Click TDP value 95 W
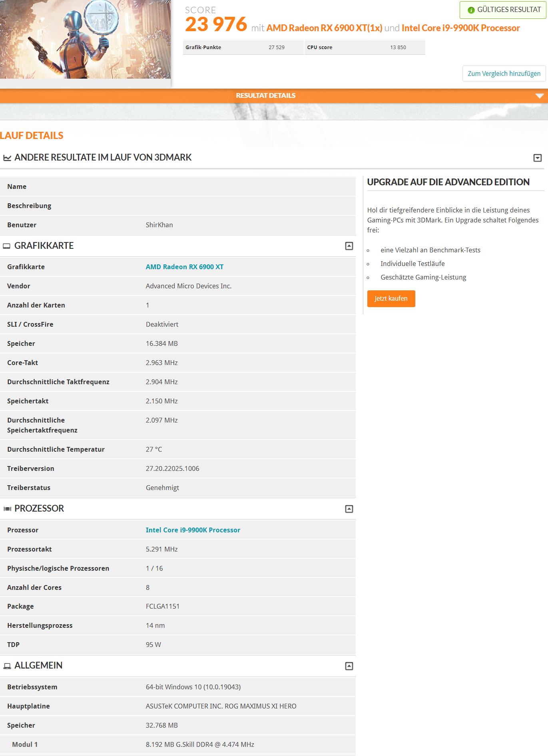This screenshot has height=756, width=548. coord(153,645)
